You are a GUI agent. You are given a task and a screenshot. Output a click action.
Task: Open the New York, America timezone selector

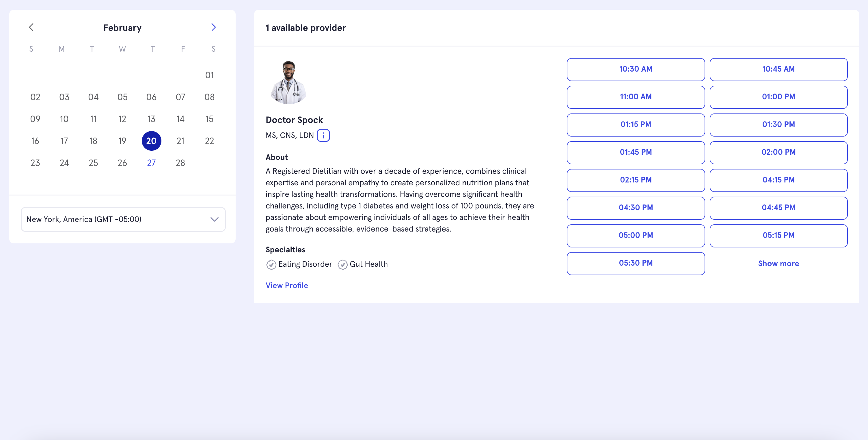click(123, 219)
